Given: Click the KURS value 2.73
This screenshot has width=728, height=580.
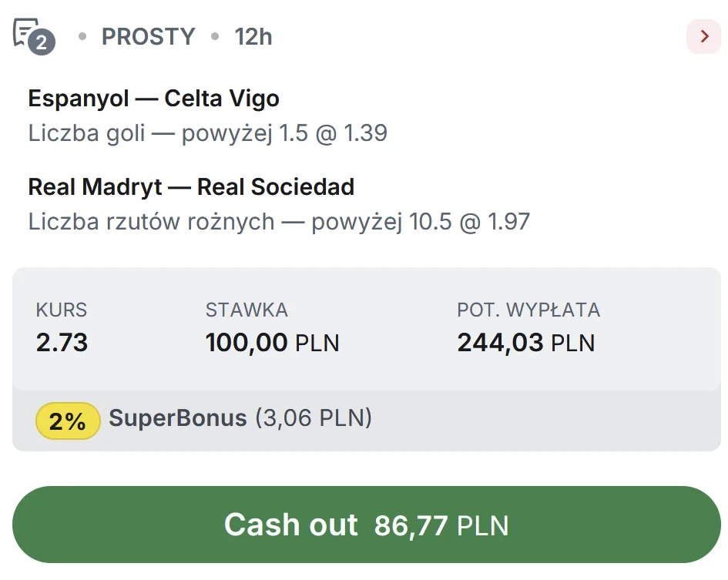Looking at the screenshot, I should [61, 343].
